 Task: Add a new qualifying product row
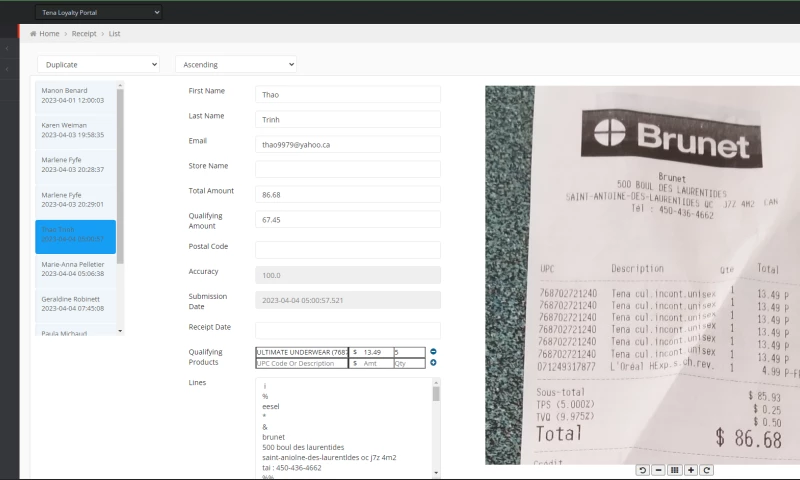(x=433, y=363)
